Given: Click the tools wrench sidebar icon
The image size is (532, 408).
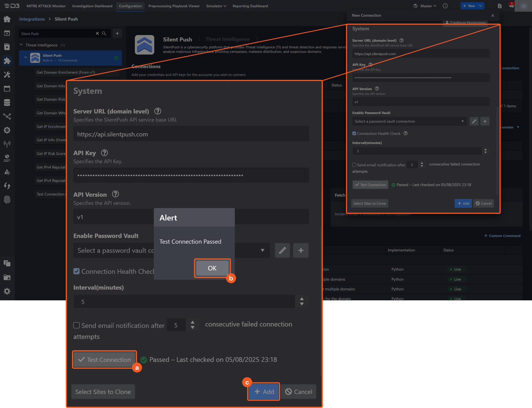Looking at the screenshot, I should click(x=7, y=75).
